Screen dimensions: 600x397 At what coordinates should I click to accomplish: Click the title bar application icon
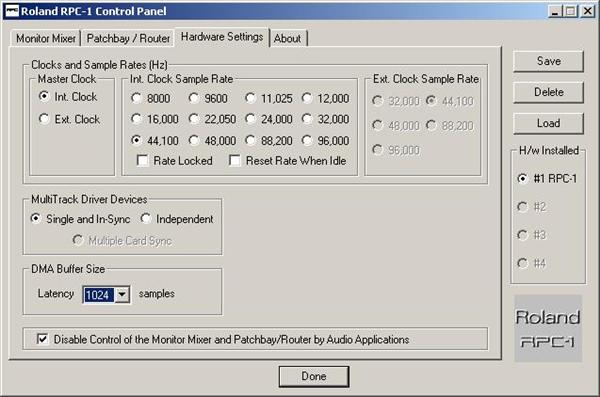(12, 11)
